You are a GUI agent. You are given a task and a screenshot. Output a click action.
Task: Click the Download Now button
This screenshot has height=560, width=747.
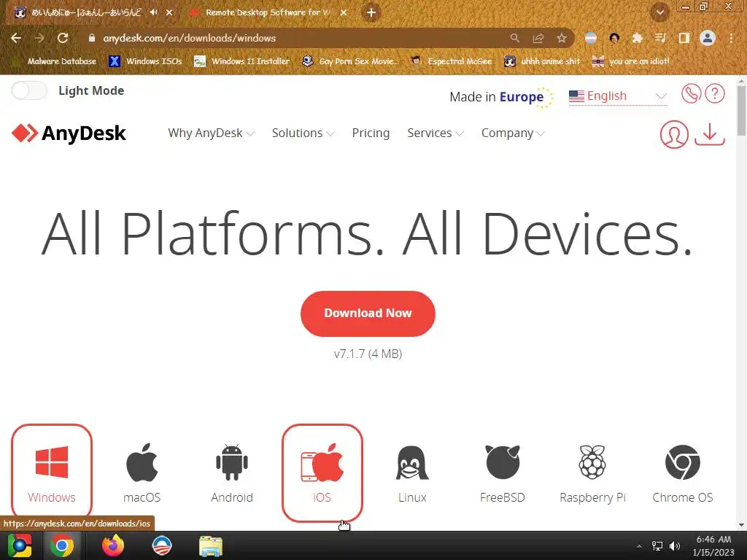[x=368, y=314]
